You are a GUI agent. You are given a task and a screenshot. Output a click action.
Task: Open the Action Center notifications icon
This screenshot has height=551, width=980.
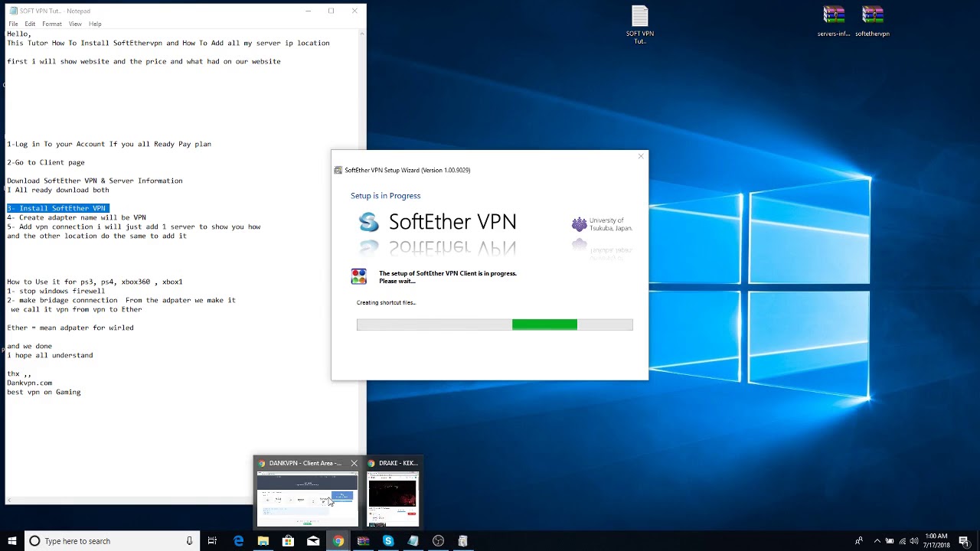tap(964, 541)
